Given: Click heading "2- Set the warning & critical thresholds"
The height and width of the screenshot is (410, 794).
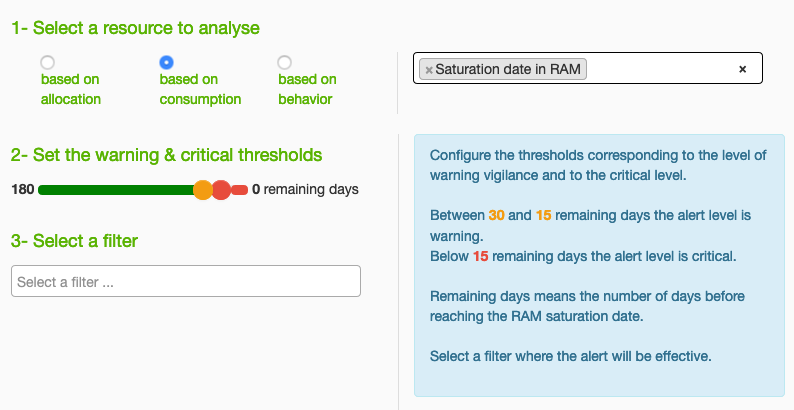Looking at the screenshot, I should tap(167, 154).
